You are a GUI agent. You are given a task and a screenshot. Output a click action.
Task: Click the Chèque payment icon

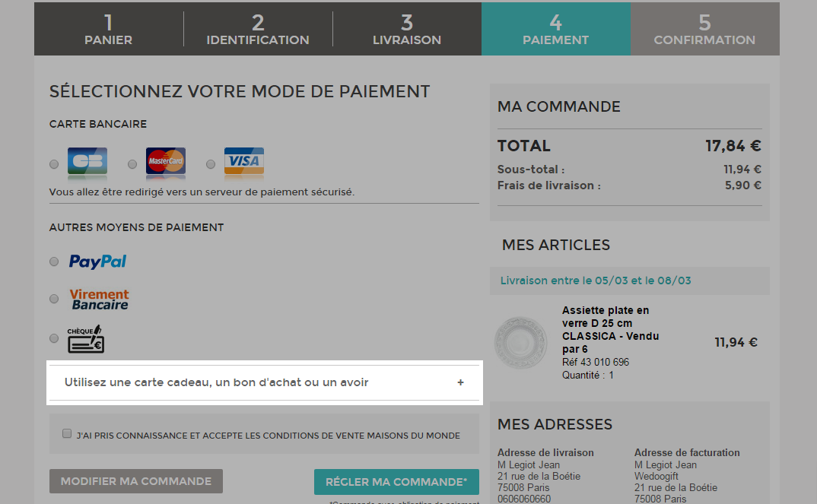[x=85, y=339]
